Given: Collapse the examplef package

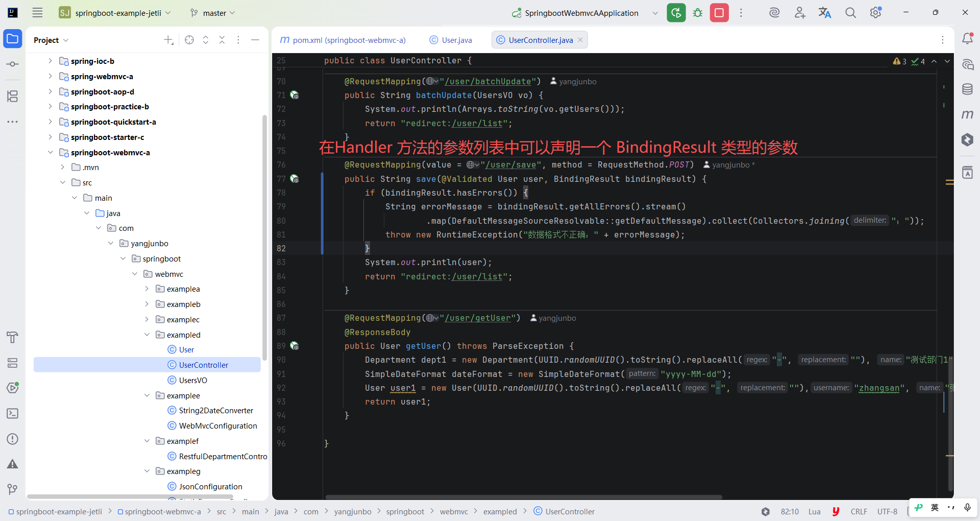Looking at the screenshot, I should click(147, 441).
